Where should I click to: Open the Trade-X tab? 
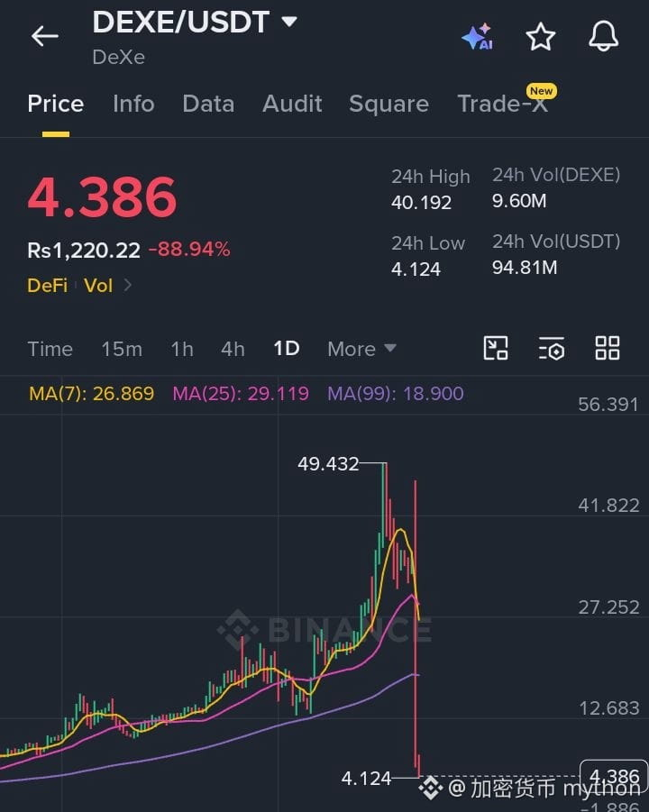(x=502, y=104)
